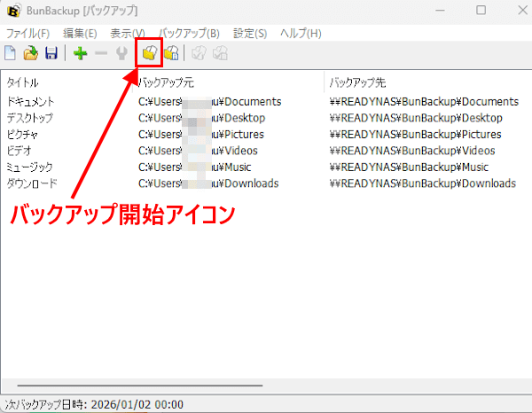Click destination ¥¥READYNAS¥BunBackup¥Documents
The width and height of the screenshot is (532, 413).
coord(424,101)
